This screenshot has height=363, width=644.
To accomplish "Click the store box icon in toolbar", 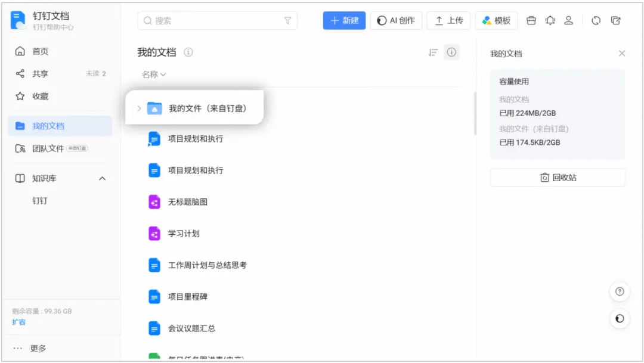I will point(531,20).
